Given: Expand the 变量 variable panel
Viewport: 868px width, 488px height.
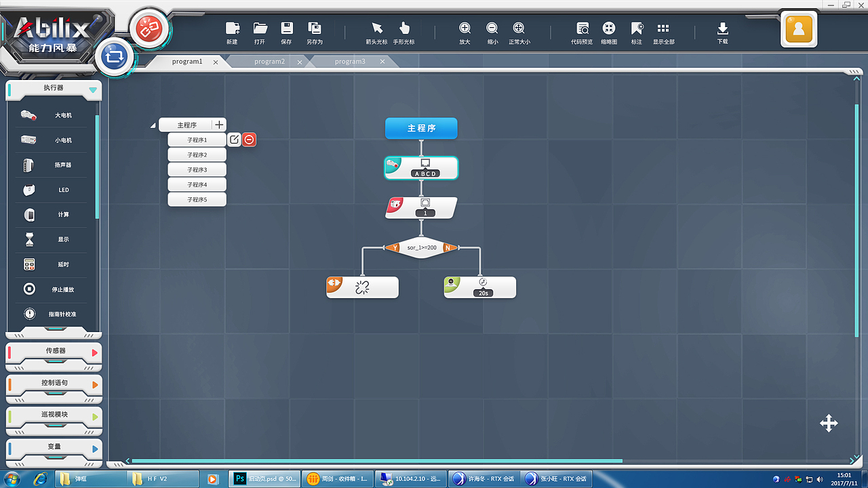Looking at the screenshot, I should (94, 449).
